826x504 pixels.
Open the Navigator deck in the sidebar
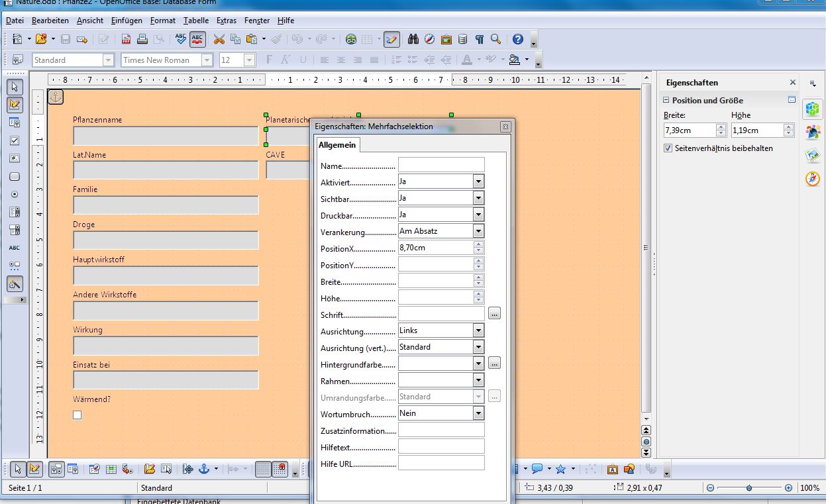point(813,179)
